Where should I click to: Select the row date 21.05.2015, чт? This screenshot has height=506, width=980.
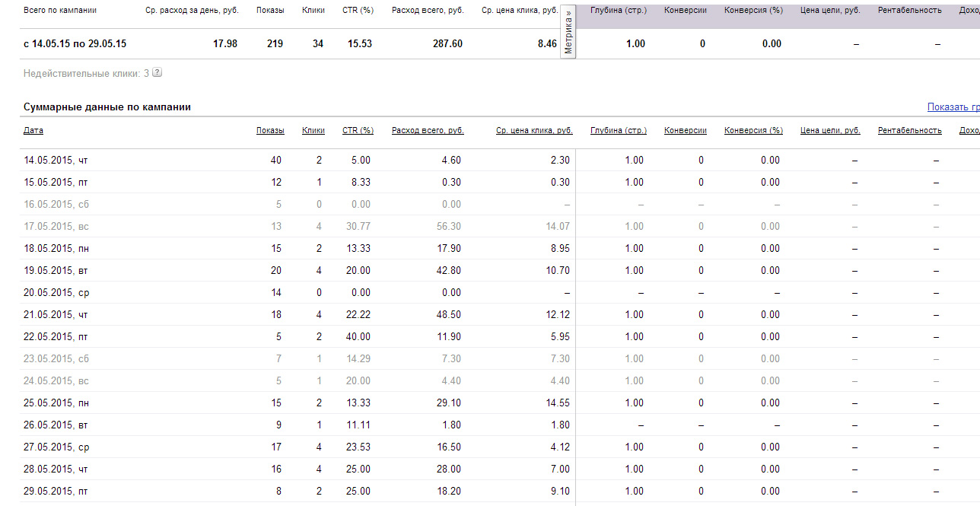click(56, 315)
